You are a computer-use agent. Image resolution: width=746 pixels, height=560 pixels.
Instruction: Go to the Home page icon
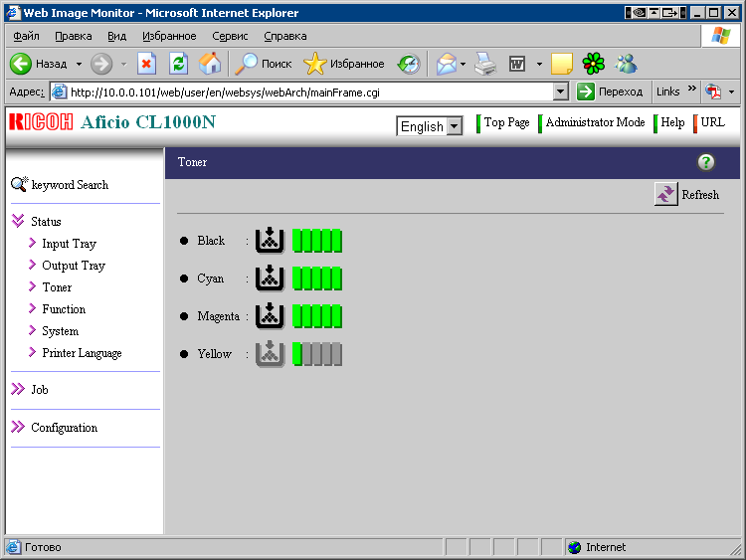(x=210, y=64)
